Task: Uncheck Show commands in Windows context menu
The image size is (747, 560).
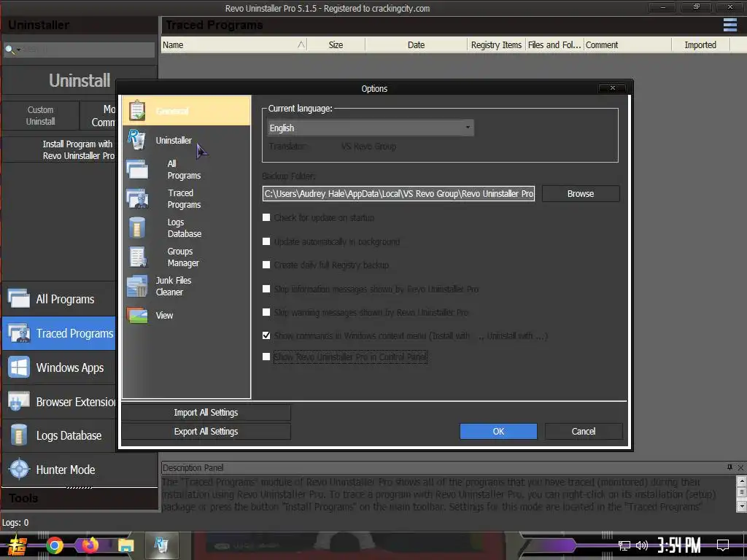Action: [x=266, y=335]
